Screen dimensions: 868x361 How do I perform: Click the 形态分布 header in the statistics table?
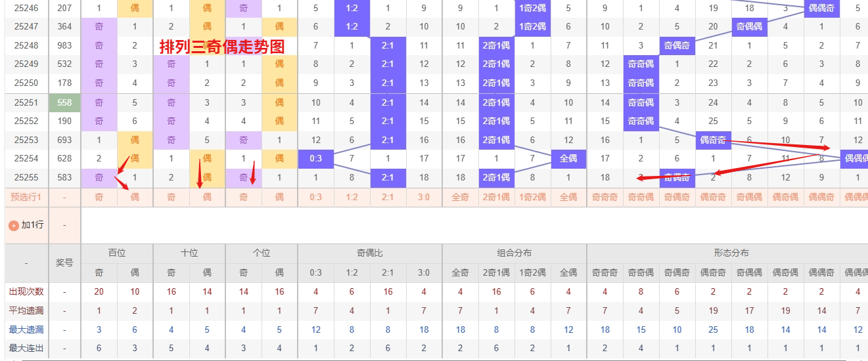click(732, 253)
